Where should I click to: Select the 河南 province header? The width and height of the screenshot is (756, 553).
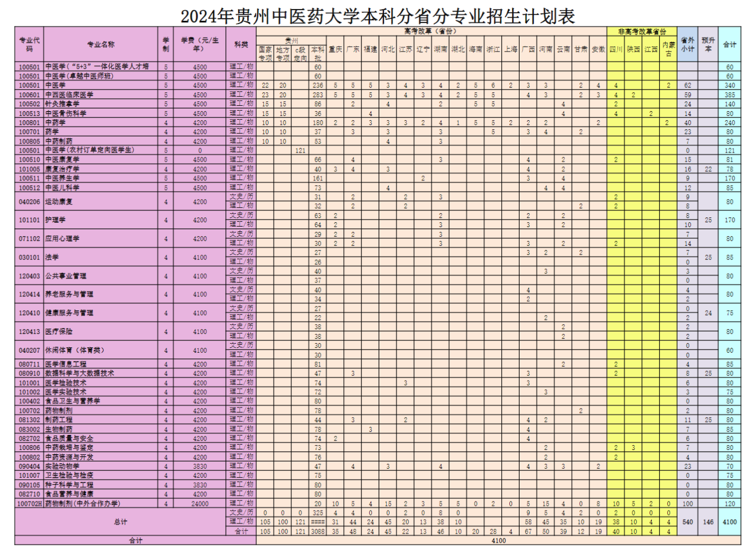click(545, 49)
